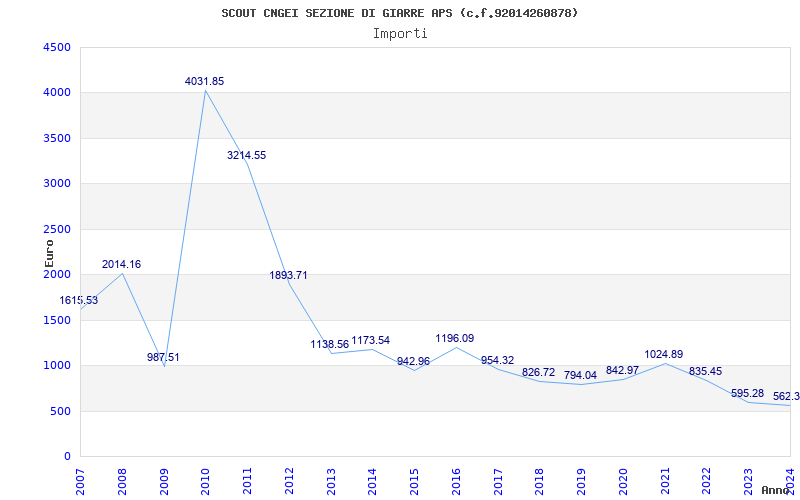Select the 2020 year label

[623, 482]
